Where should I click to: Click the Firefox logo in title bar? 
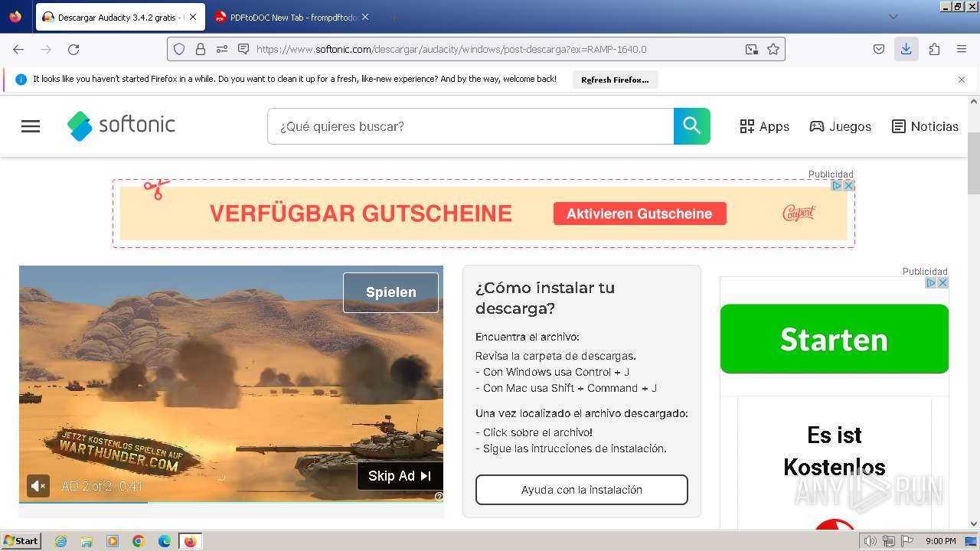[x=15, y=17]
